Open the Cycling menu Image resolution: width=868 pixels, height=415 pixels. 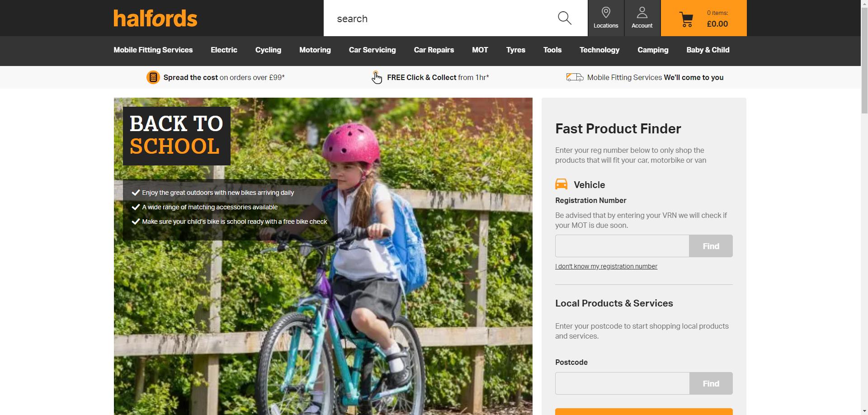tap(268, 50)
